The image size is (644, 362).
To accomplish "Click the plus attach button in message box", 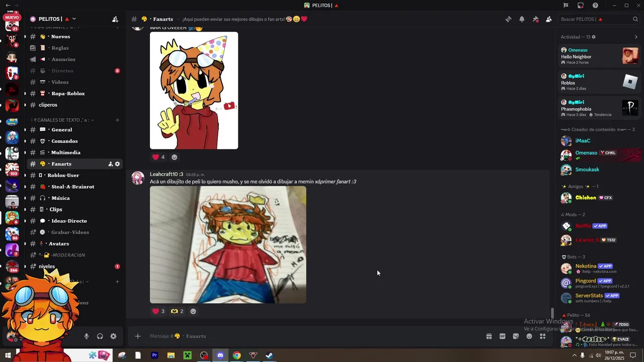I will 138,336.
